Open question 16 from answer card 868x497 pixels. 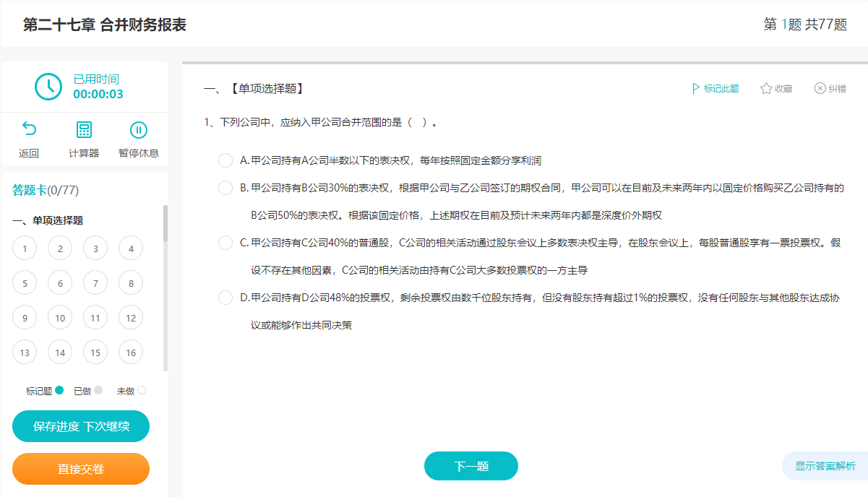(x=130, y=352)
